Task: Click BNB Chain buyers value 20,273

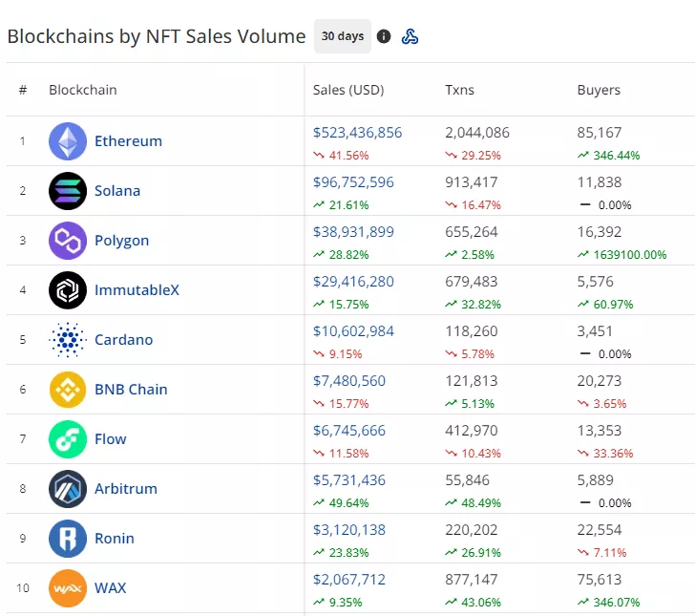Action: click(600, 380)
